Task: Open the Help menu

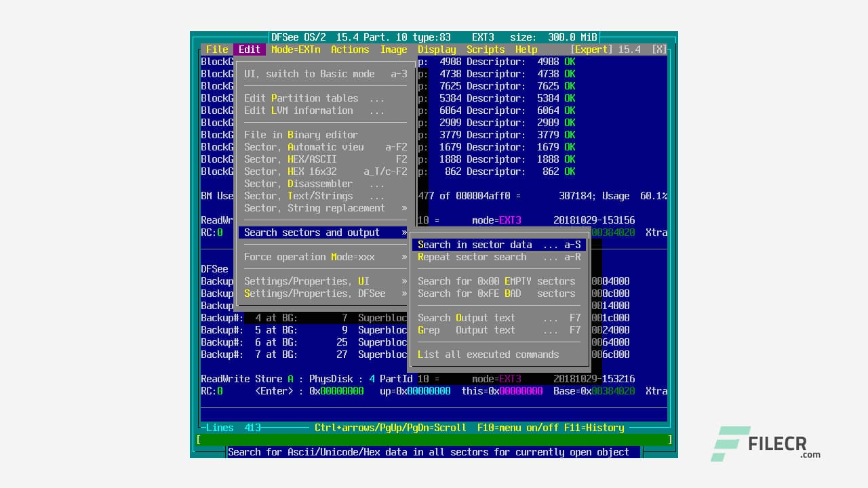Action: pyautogui.click(x=526, y=49)
